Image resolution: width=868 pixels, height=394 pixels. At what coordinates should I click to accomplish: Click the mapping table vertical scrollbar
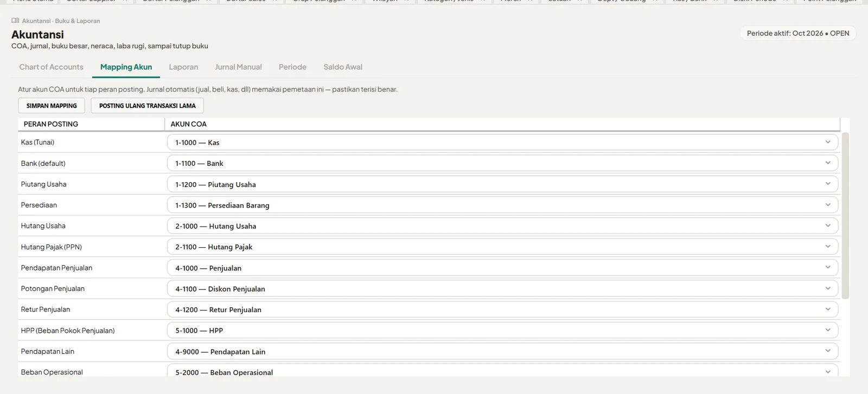point(845,216)
